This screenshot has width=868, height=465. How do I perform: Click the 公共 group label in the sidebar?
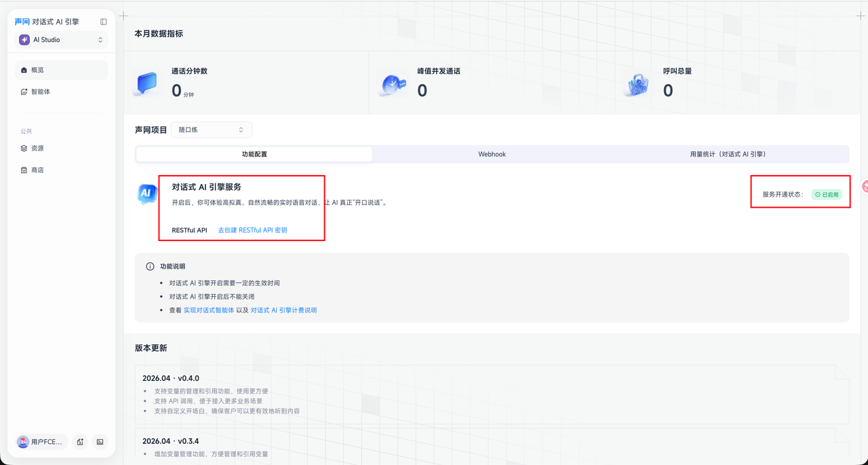pos(26,131)
